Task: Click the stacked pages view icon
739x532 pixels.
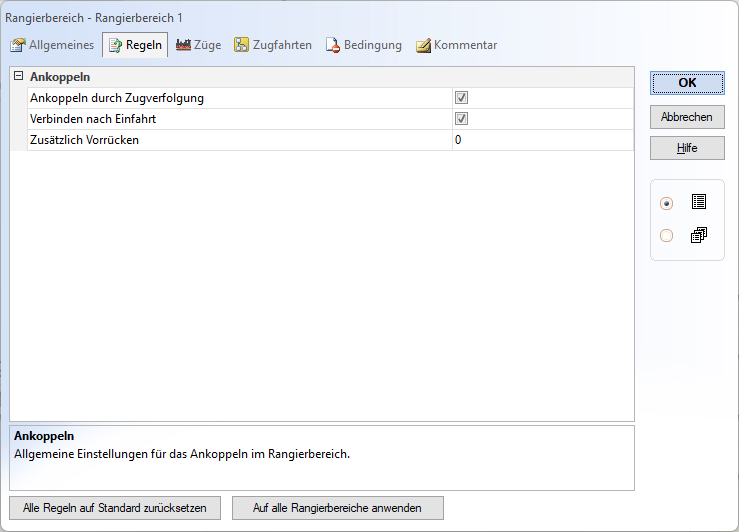Action: pos(699,235)
